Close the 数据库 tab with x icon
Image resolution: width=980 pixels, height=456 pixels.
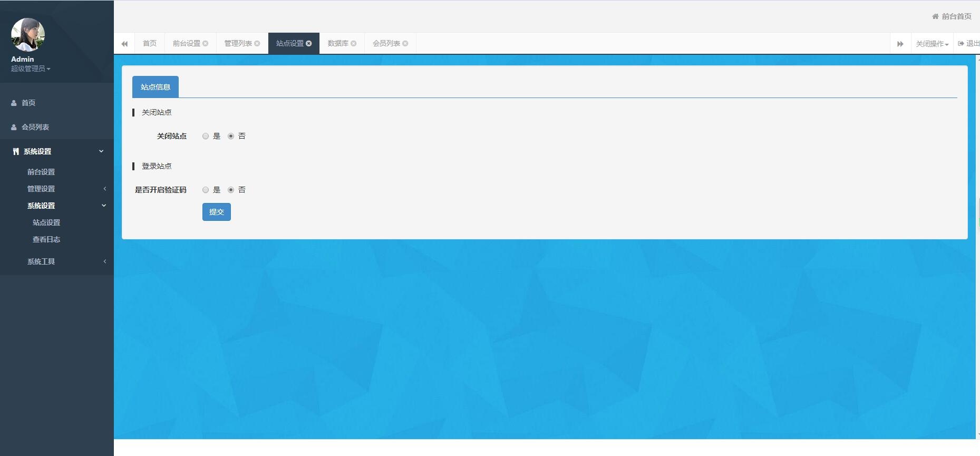click(354, 44)
